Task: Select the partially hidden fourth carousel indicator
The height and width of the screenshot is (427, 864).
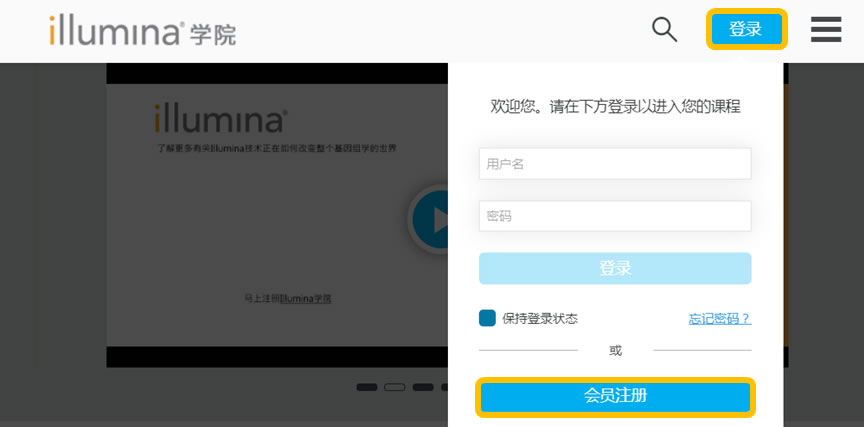Action: click(x=444, y=387)
